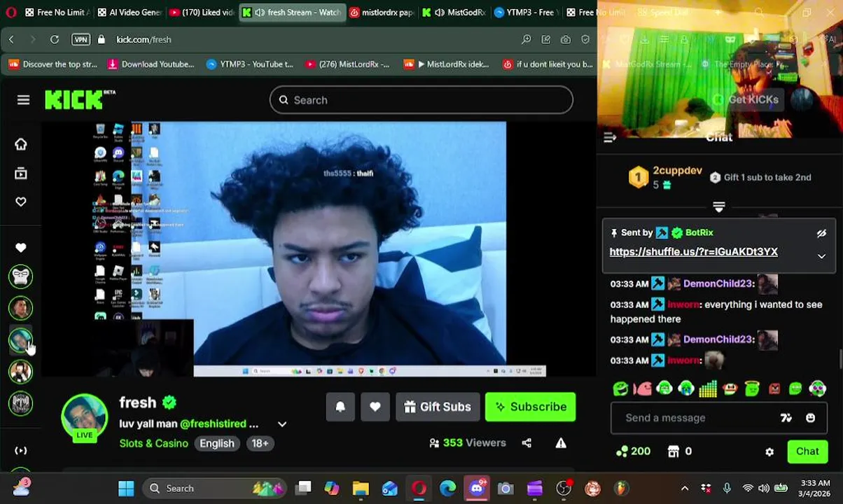Insert the green equalizer bars emote
This screenshot has width=843, height=504.
708,388
